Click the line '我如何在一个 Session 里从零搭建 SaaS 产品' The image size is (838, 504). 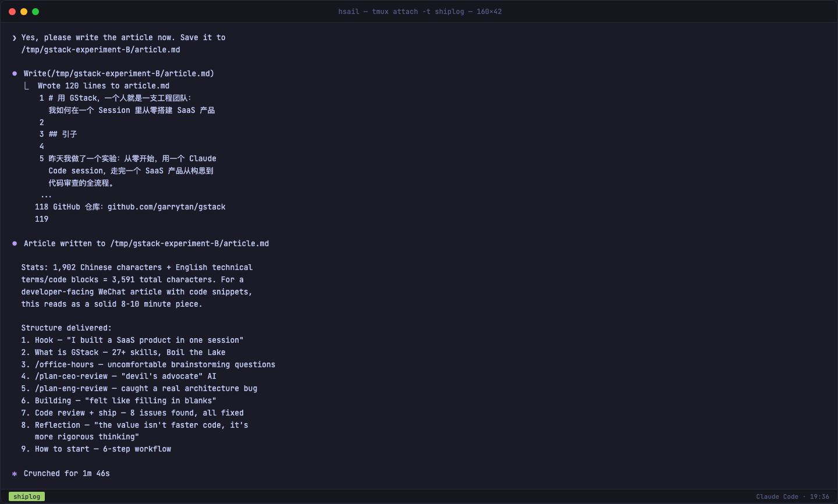click(x=132, y=111)
